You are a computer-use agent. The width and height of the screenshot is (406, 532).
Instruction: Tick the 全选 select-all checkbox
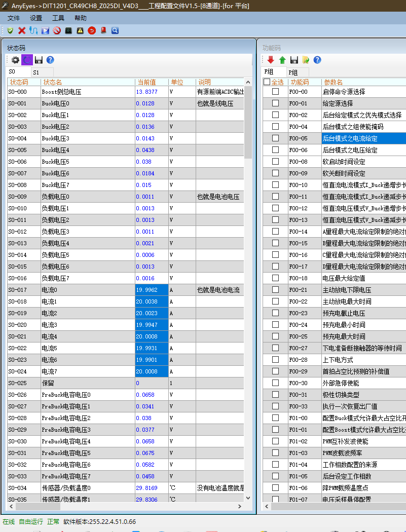[x=267, y=82]
